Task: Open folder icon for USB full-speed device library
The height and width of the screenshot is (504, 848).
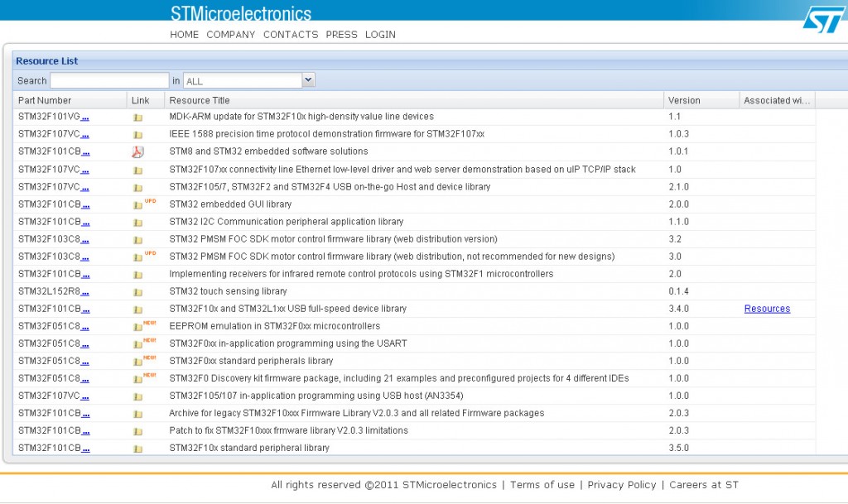Action: click(x=138, y=310)
